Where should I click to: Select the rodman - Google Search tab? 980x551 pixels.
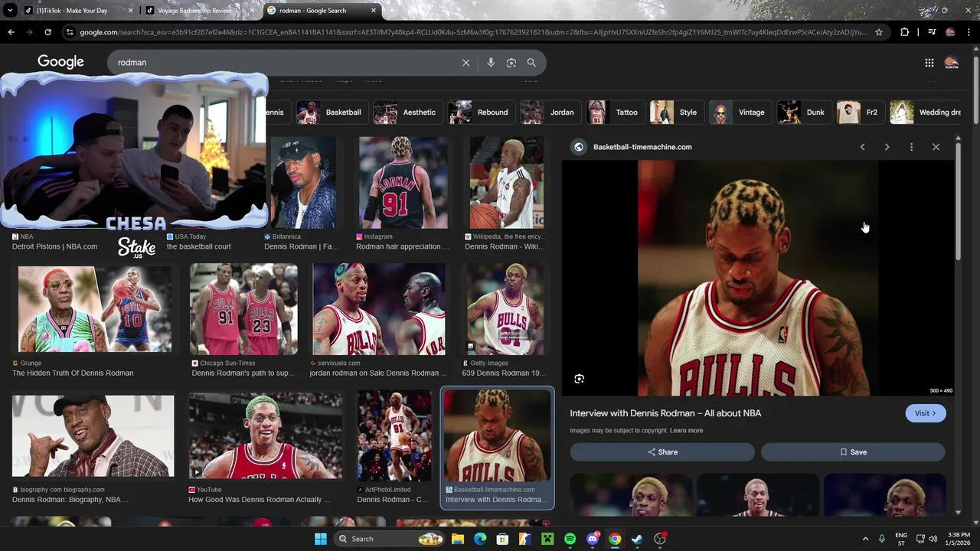(322, 11)
